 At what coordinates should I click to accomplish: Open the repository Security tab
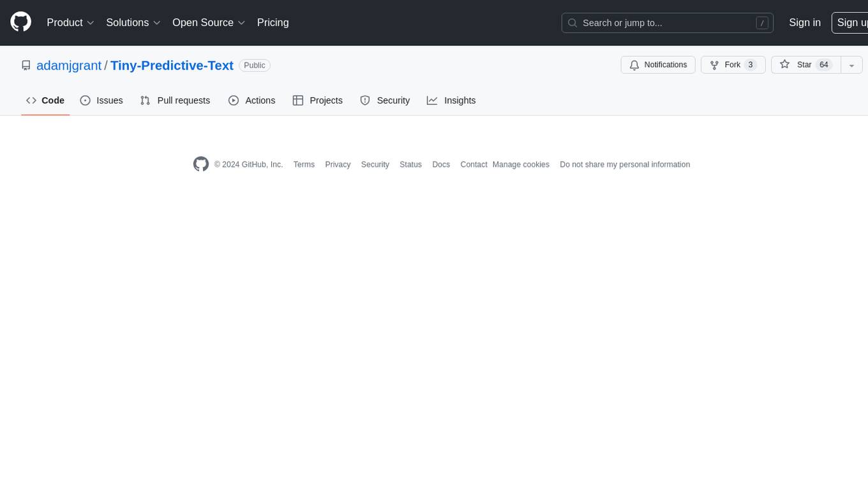pos(385,100)
